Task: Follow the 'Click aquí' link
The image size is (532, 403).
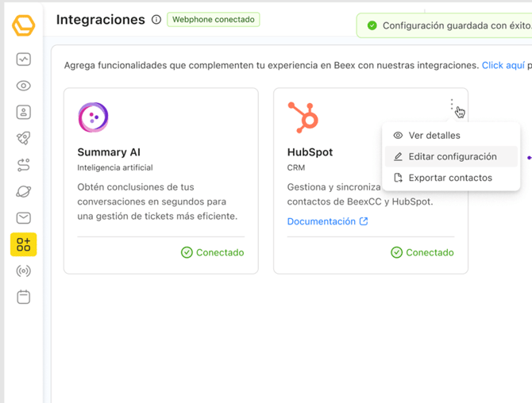Action: [502, 65]
